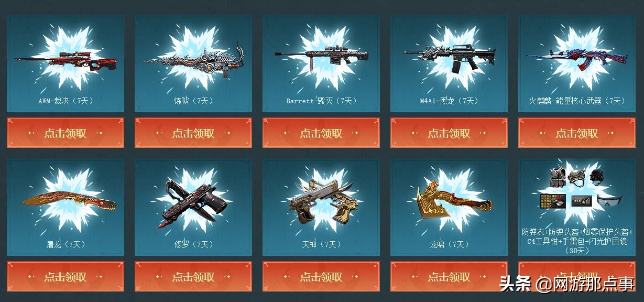Claim AWM-裁决 with 点击领取 button
Screen dimensions: 644x302
(x=66, y=133)
